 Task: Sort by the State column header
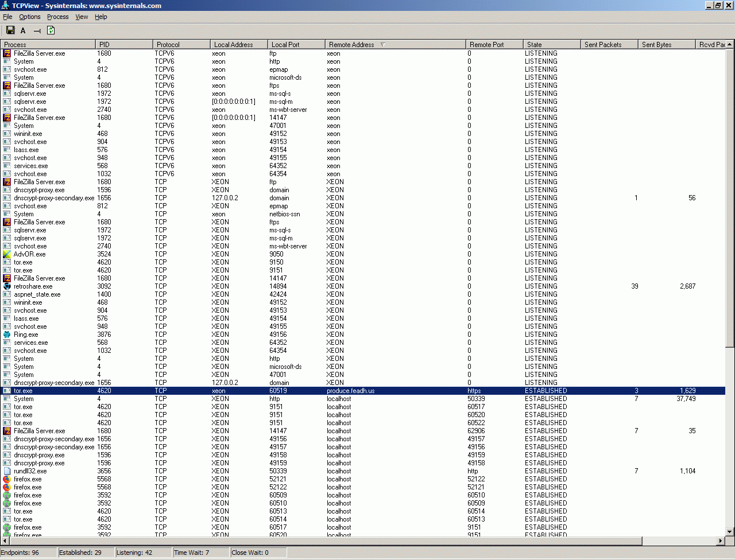(x=552, y=44)
